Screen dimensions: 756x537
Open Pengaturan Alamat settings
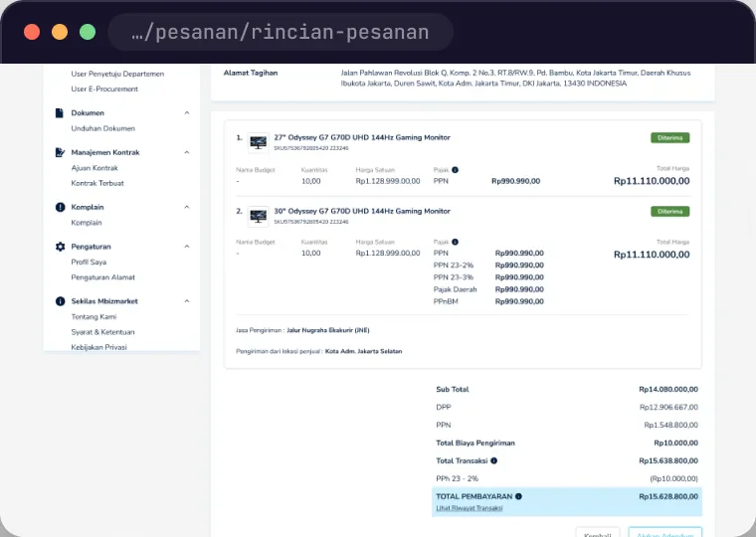point(103,277)
